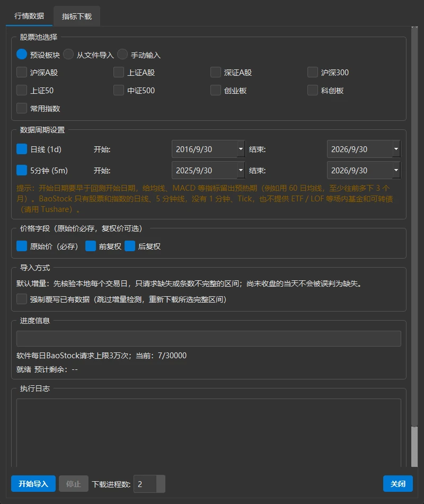Uncheck the 日线 (1d) checkbox
The height and width of the screenshot is (504, 424).
tap(22, 149)
